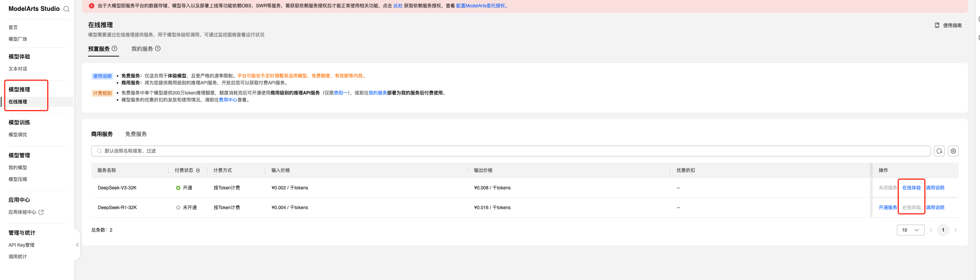This screenshot has height=280, width=980.
Task: Click the search icon beside ModelArts Studio
Action: pyautogui.click(x=66, y=9)
